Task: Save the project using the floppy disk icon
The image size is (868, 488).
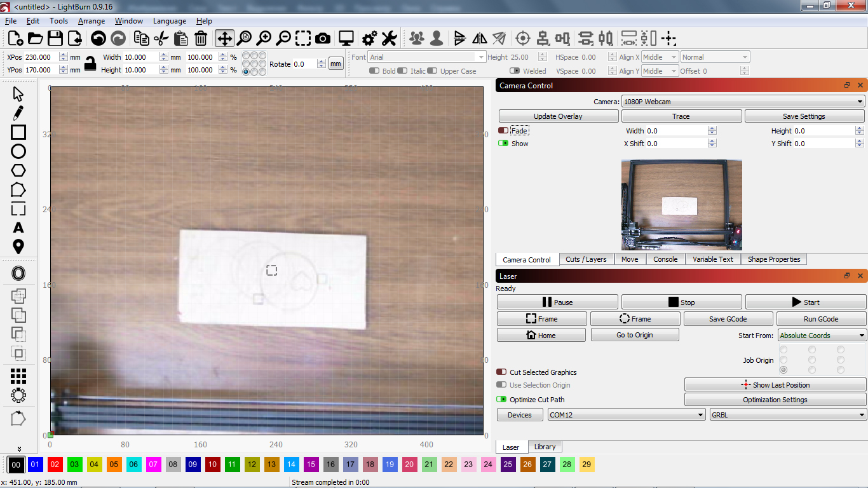Action: coord(55,39)
